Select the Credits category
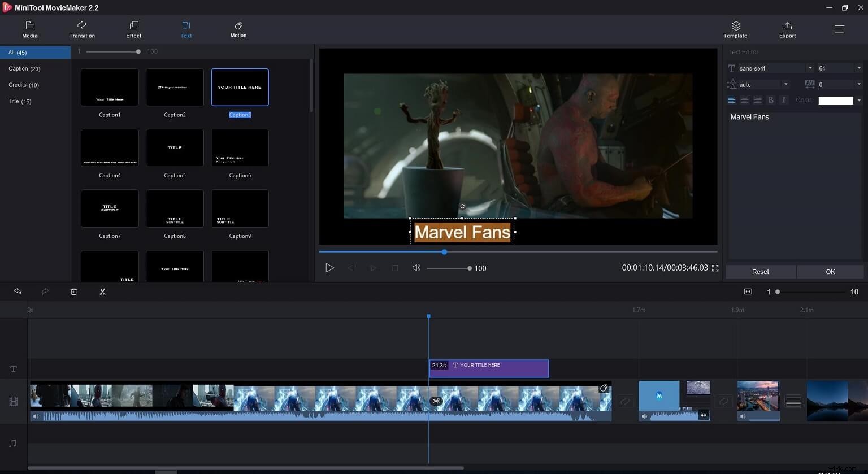Image resolution: width=868 pixels, height=474 pixels. (x=24, y=85)
